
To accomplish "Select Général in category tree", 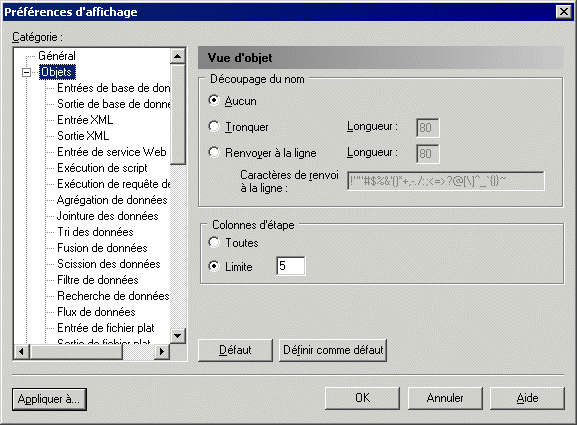I will pyautogui.click(x=57, y=56).
